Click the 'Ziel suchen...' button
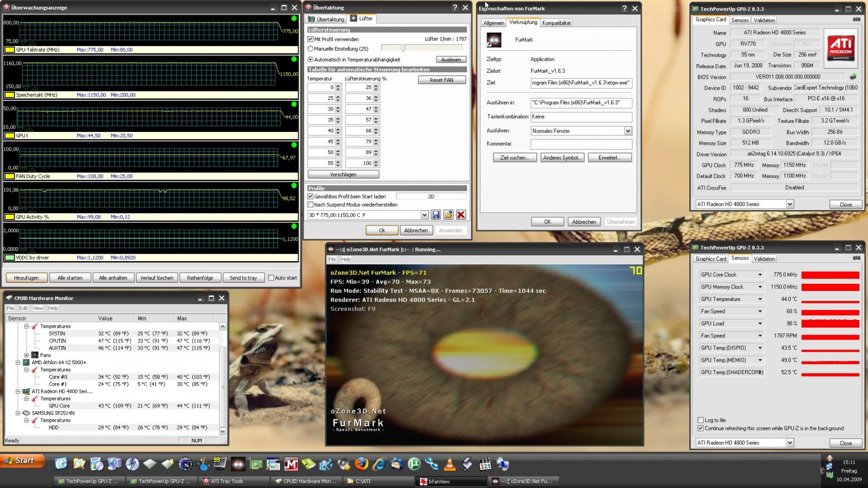Viewport: 868px width, 488px height. [x=515, y=157]
